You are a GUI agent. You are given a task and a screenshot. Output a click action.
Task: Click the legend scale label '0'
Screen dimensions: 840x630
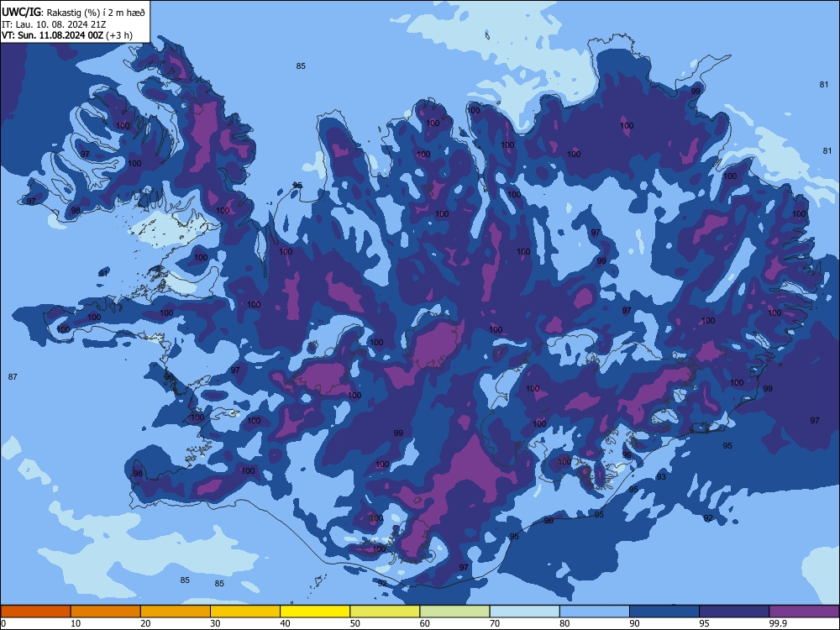click(3, 623)
